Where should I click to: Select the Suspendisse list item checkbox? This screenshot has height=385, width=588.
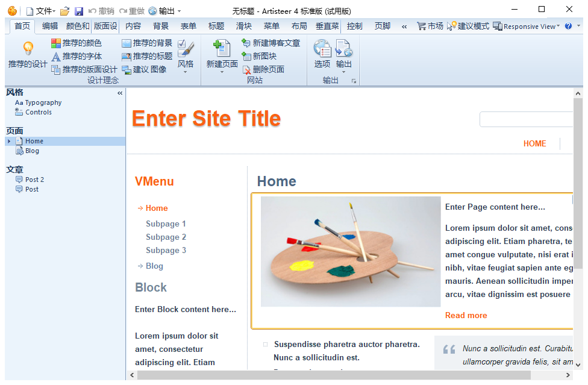coord(264,343)
